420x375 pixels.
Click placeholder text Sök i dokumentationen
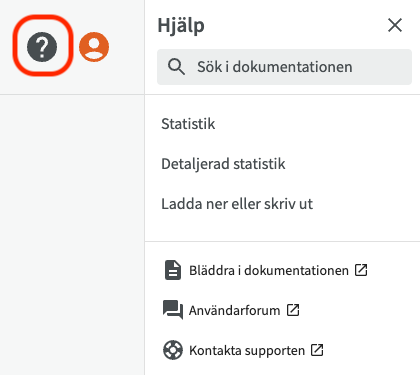pos(275,67)
